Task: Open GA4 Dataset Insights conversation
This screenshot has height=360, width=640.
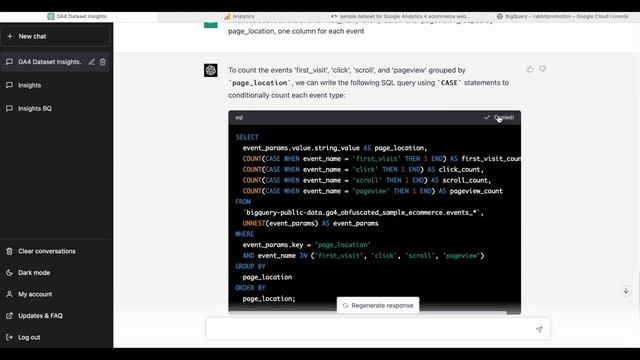Action: pos(49,62)
